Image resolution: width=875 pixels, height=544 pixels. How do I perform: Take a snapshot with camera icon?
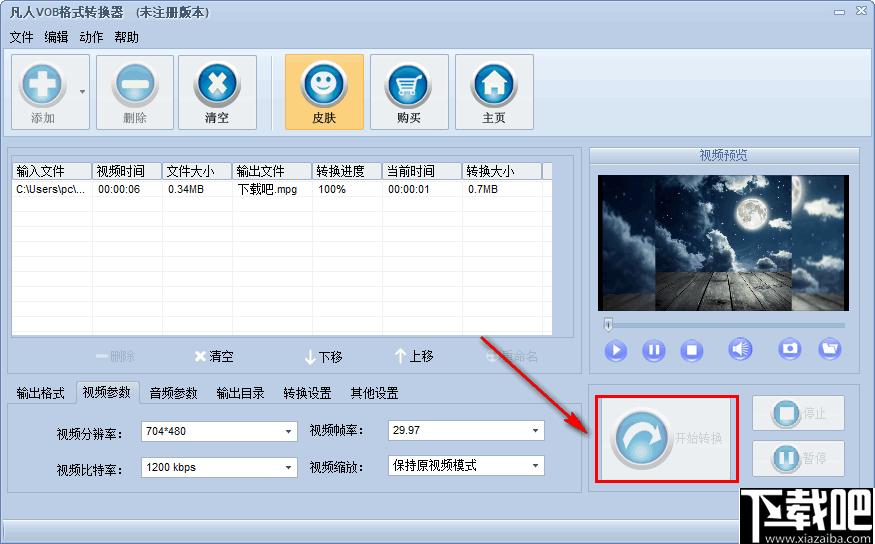[x=790, y=349]
